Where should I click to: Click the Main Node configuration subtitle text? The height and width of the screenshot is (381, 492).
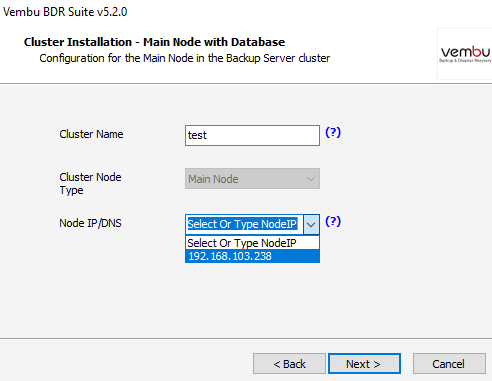coord(185,58)
